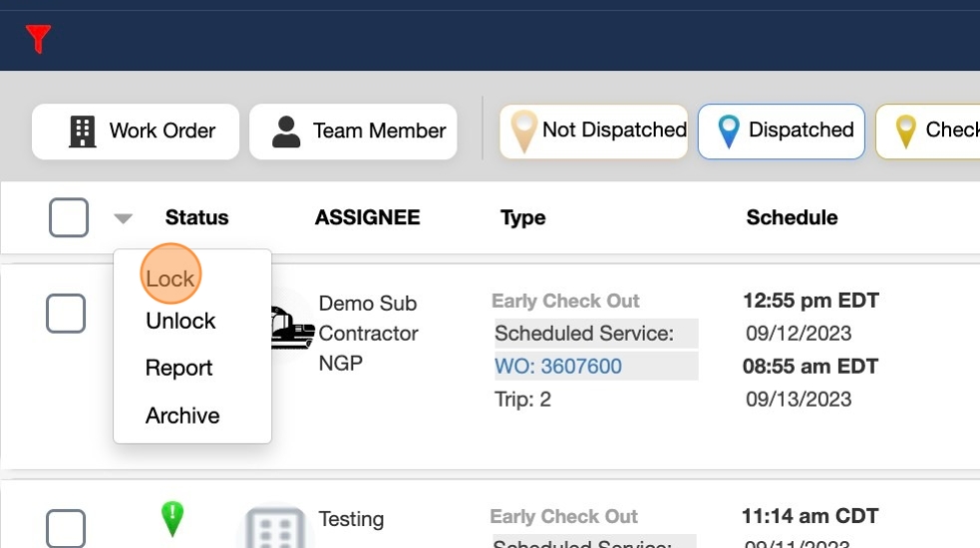
Task: Toggle the select-all checkbox in header
Action: pos(68,217)
